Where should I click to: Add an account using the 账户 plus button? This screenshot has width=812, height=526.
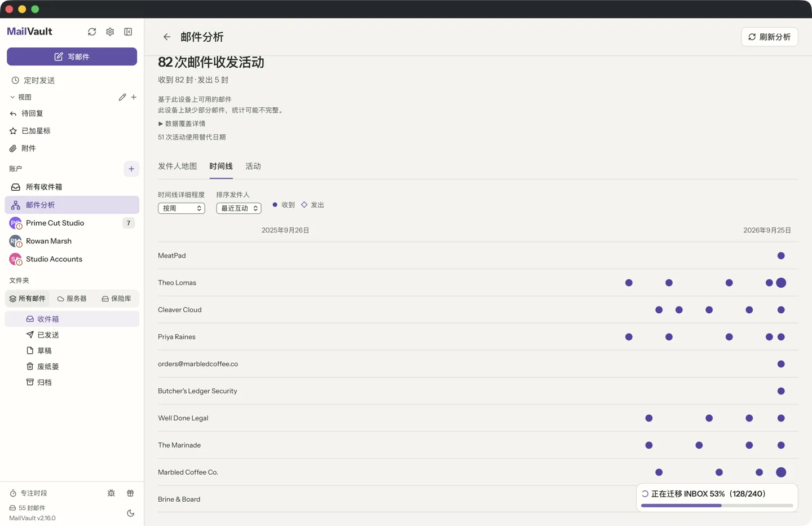(131, 169)
